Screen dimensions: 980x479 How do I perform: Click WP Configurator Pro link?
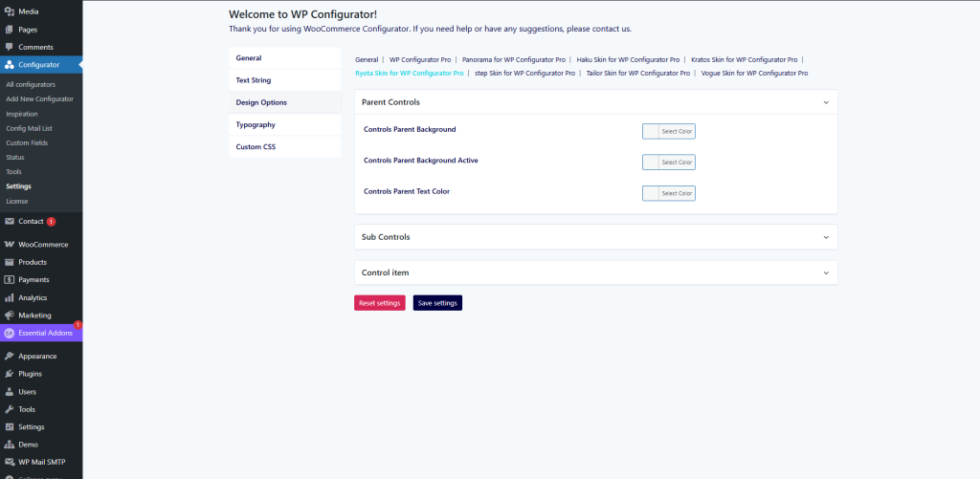pos(420,60)
